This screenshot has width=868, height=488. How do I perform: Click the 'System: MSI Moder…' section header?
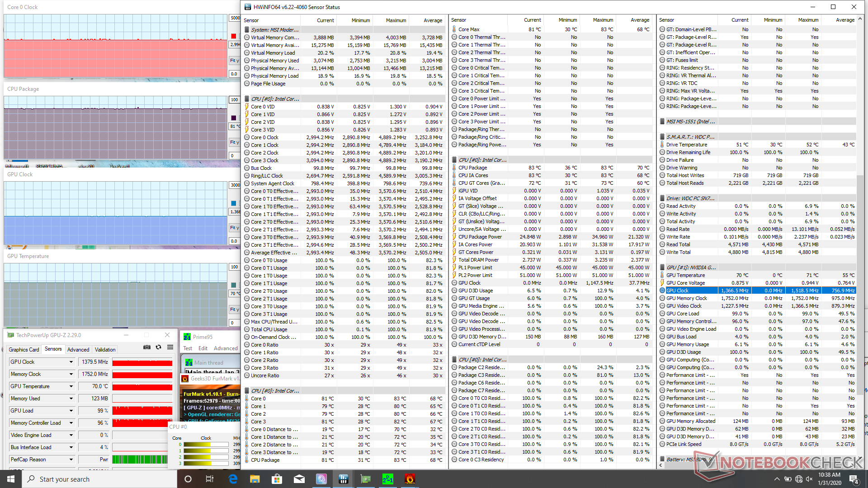(275, 30)
